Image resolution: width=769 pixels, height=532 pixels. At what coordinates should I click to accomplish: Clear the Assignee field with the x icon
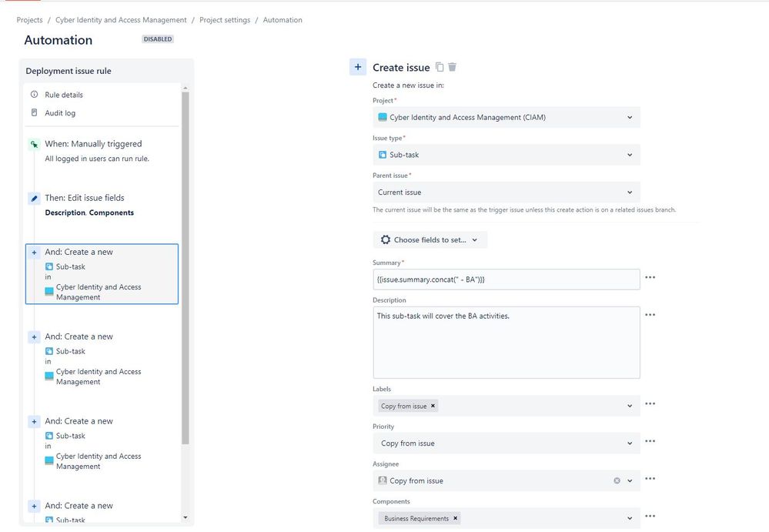[617, 481]
